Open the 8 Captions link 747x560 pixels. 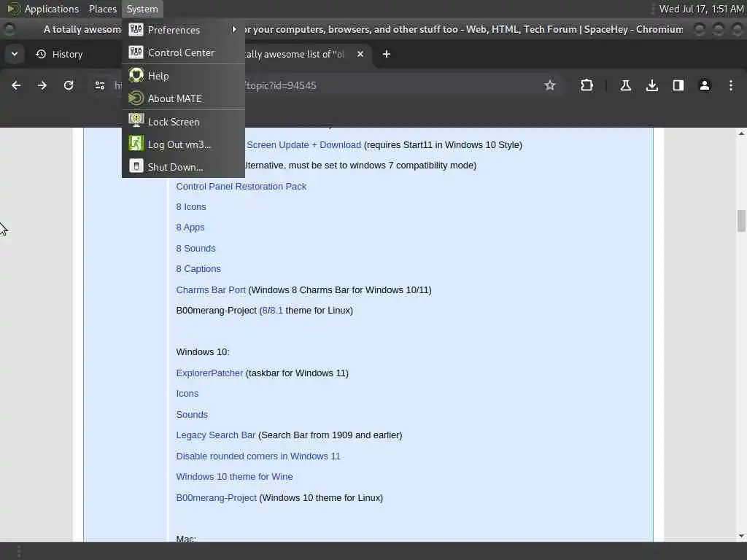click(x=198, y=268)
